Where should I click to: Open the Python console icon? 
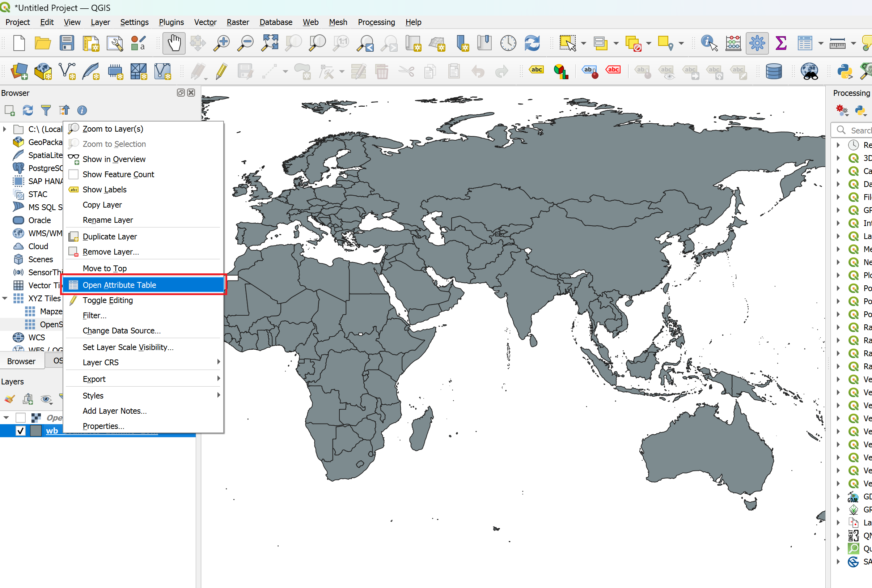point(844,71)
